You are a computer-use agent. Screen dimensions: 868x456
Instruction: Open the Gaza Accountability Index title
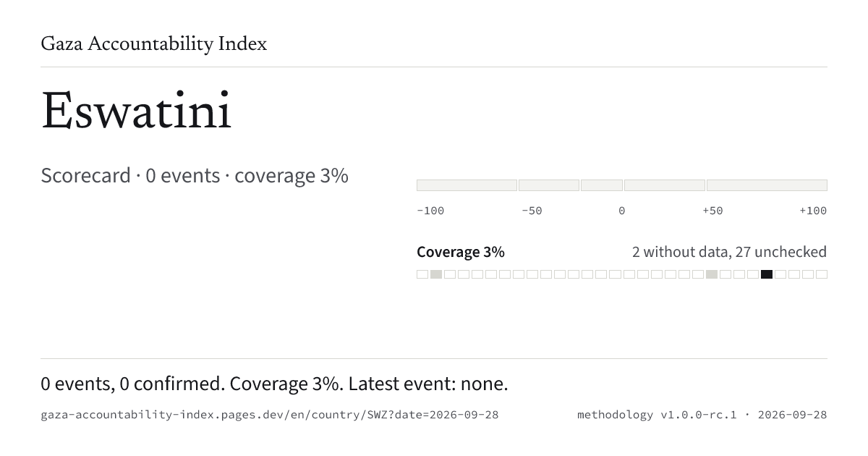pyautogui.click(x=154, y=44)
